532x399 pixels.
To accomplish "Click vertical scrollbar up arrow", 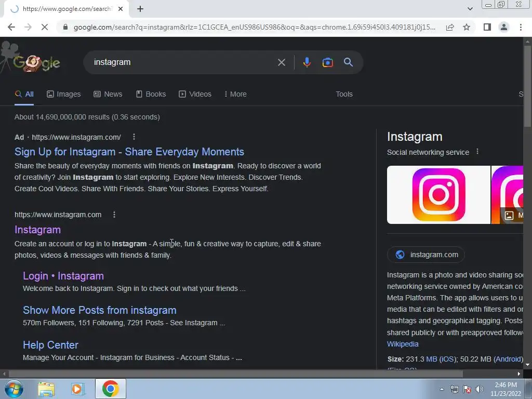I will [527, 42].
